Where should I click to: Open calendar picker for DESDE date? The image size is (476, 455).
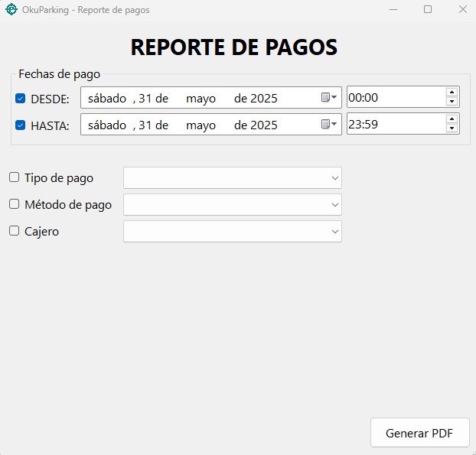click(329, 98)
